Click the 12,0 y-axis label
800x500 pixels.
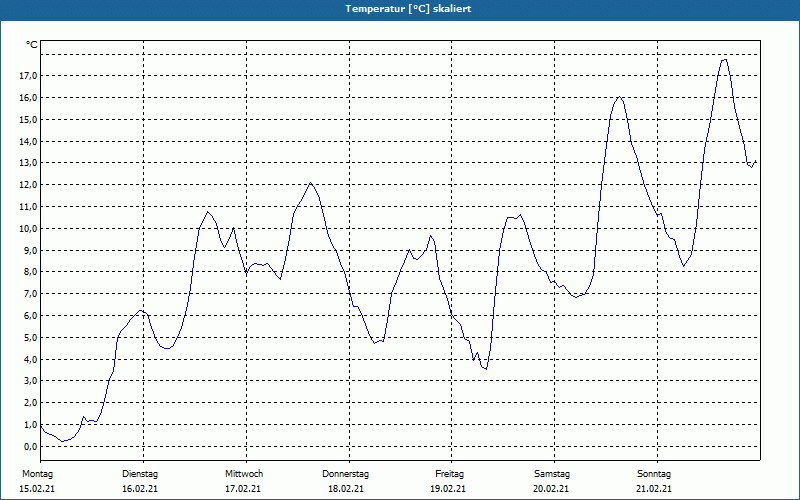(28, 185)
